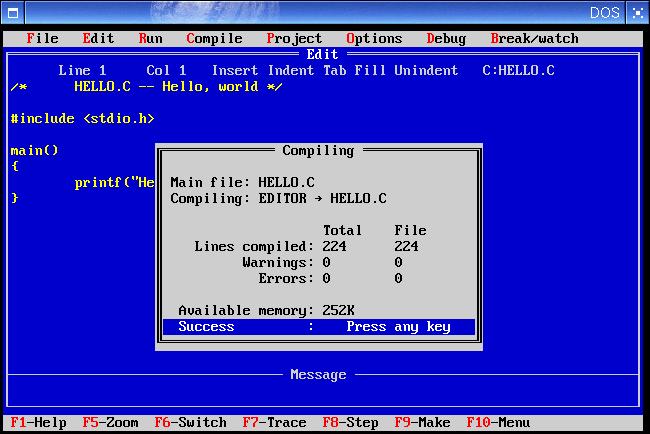
Task: Click the Tab mode indicator
Action: (335, 70)
